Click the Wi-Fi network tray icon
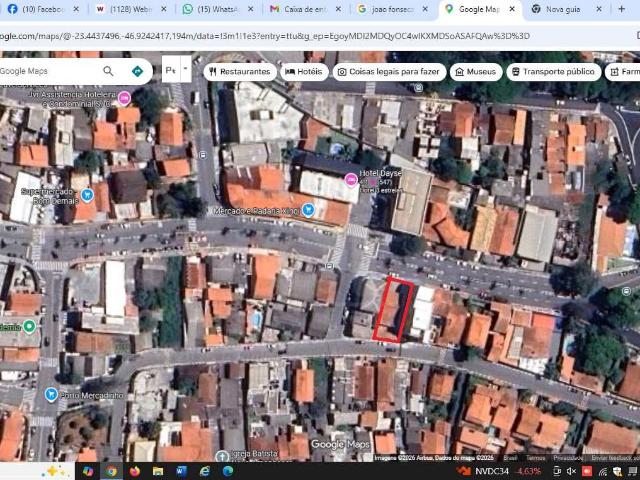Viewport: 640px width, 480px height. tap(602, 471)
